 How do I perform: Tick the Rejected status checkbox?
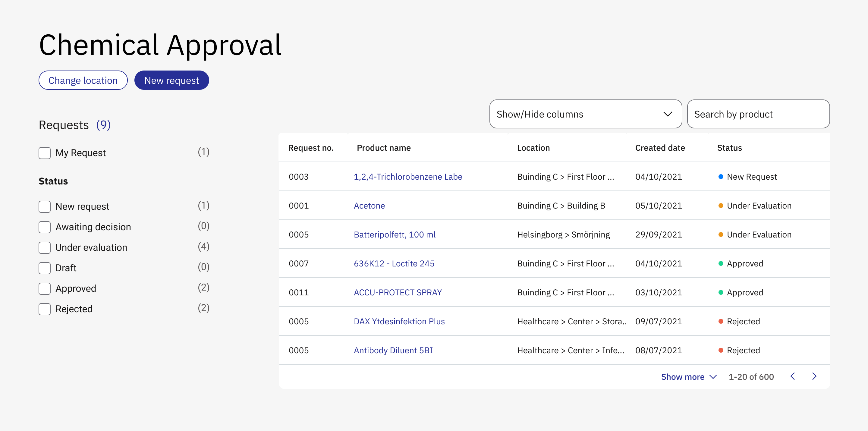point(45,309)
